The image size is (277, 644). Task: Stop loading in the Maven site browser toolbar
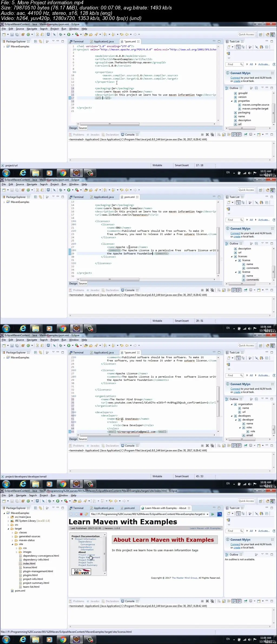click(x=81, y=514)
